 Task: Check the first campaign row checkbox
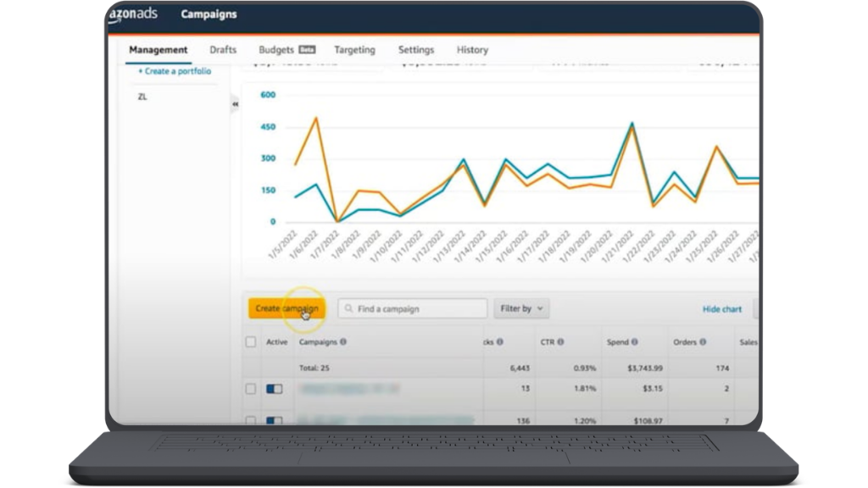250,389
